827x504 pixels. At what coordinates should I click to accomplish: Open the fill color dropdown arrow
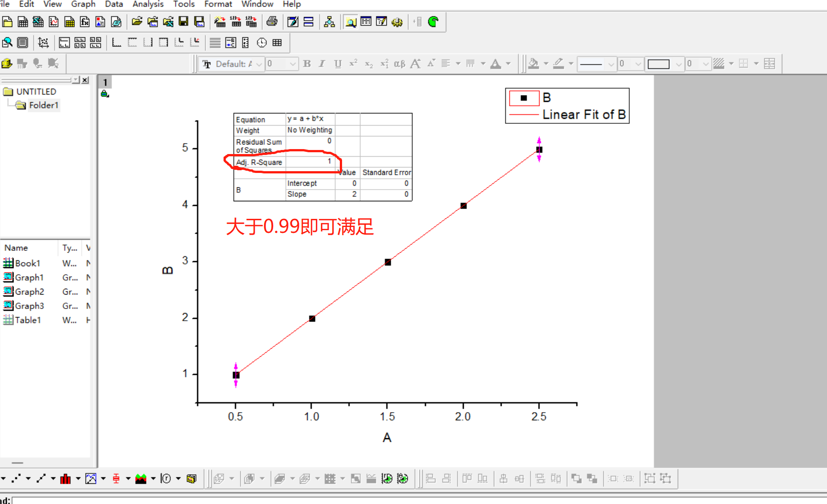click(546, 64)
